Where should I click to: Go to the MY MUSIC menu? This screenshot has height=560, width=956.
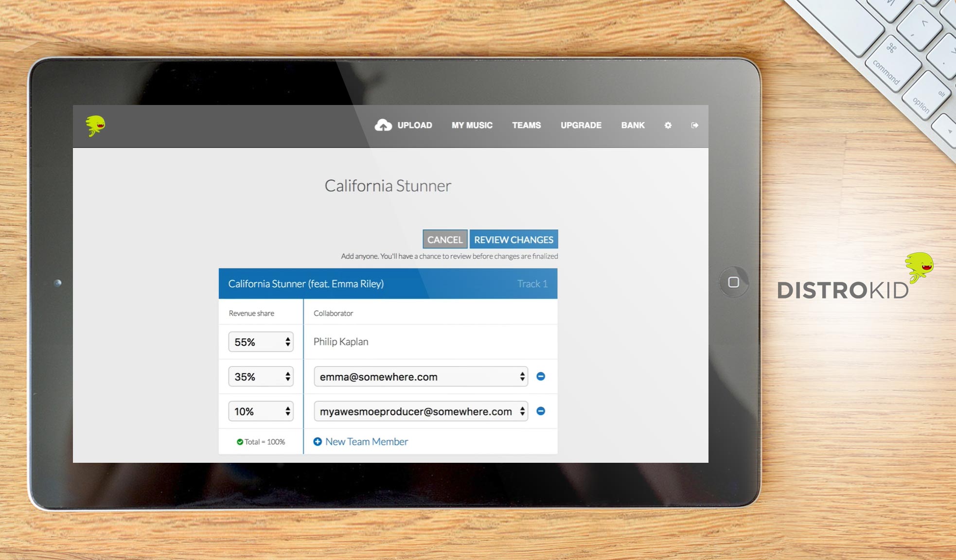pyautogui.click(x=472, y=125)
